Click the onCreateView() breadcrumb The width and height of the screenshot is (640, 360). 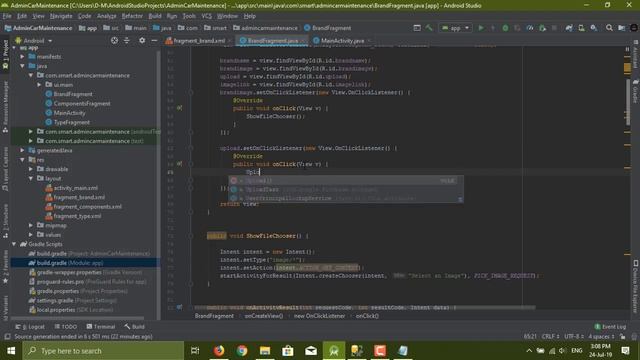264,316
